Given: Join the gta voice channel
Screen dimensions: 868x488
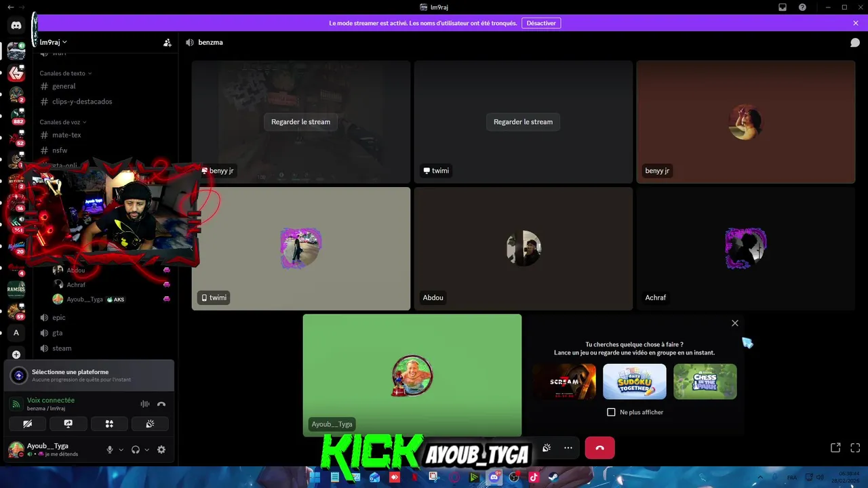Looking at the screenshot, I should coord(105,333).
